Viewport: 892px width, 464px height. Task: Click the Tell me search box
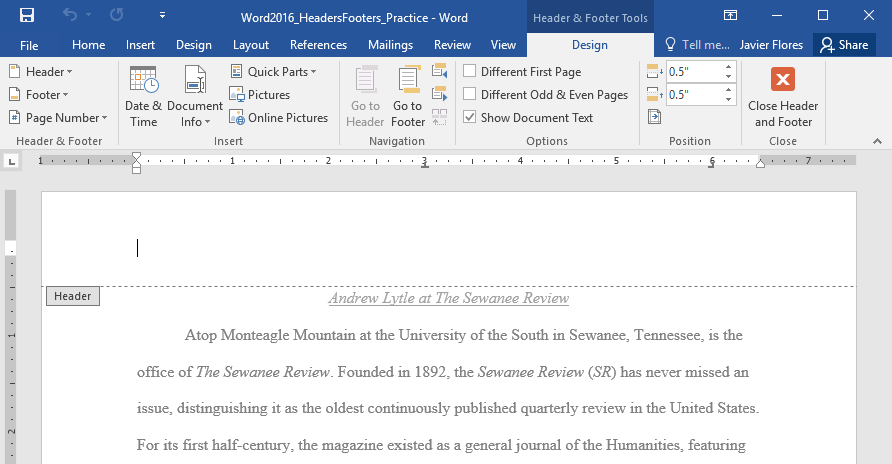[x=695, y=45]
